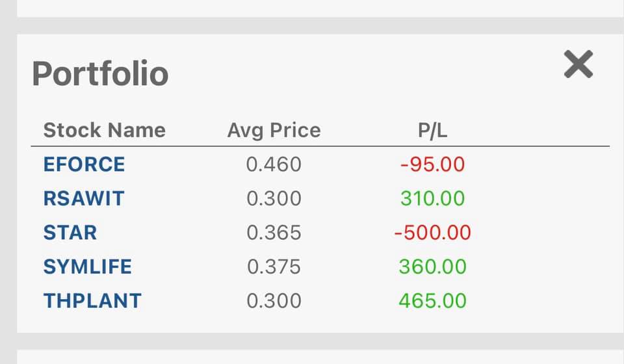Open the RSAWIT stock link

tap(84, 198)
